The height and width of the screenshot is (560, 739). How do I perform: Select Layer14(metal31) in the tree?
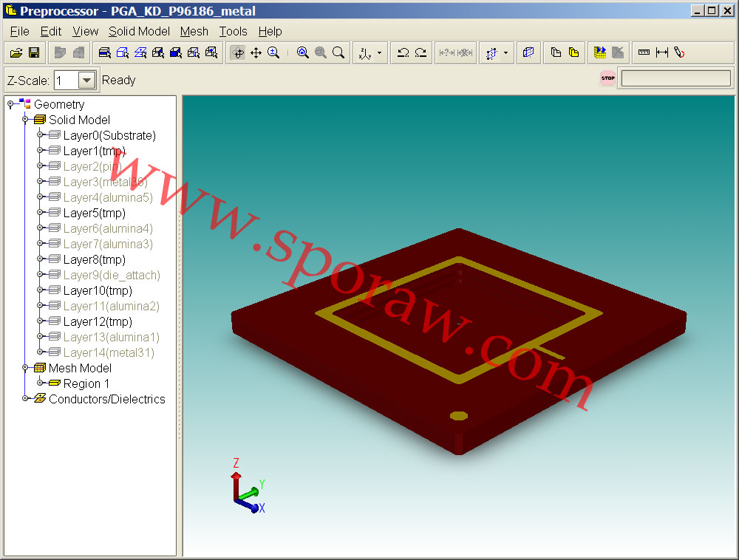click(x=108, y=352)
